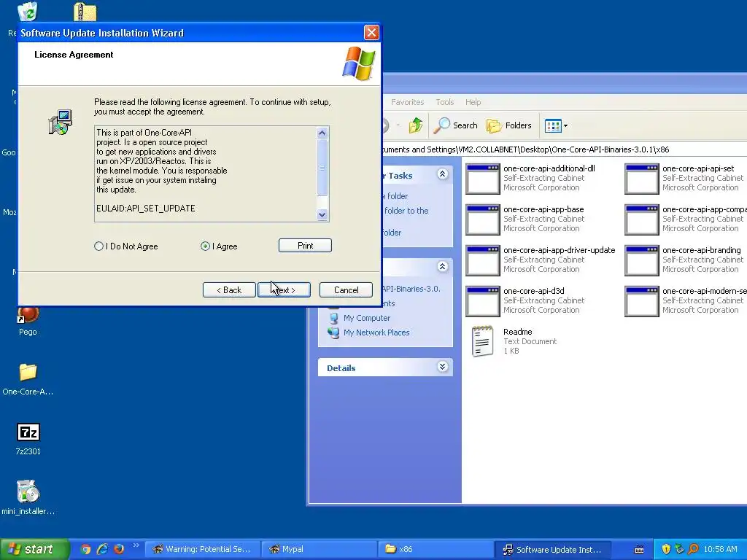Click the setup icon in the wizard
This screenshot has width=747, height=560.
point(60,122)
